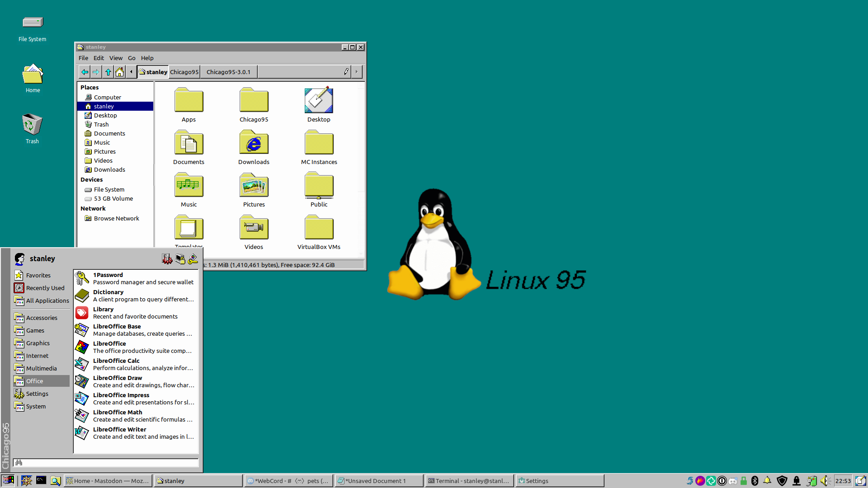
Task: Open LibreOffice Impress from the menu
Action: 136,399
